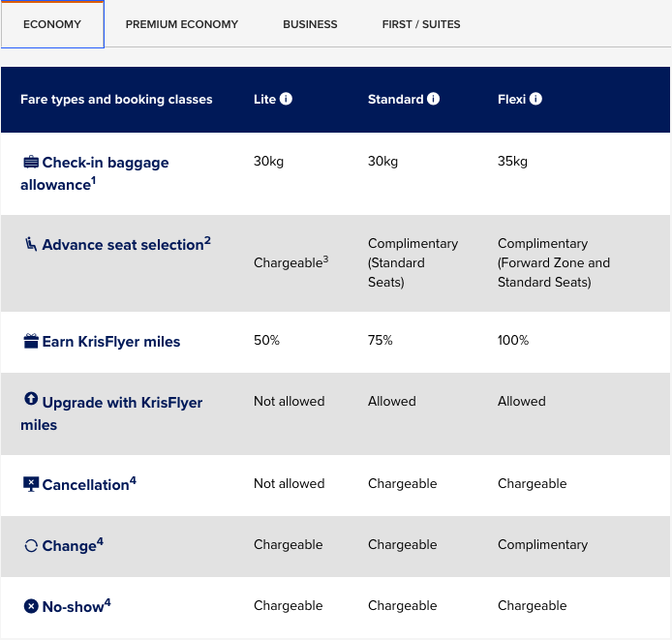Image resolution: width=672 pixels, height=640 pixels.
Task: Switch to the Premium Economy tab
Action: tap(181, 24)
